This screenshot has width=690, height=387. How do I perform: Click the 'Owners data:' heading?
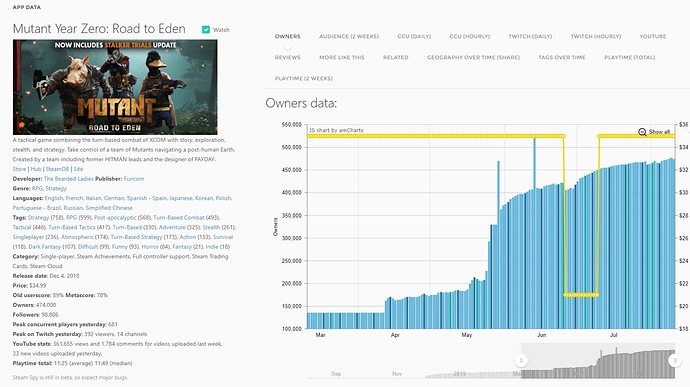point(301,103)
